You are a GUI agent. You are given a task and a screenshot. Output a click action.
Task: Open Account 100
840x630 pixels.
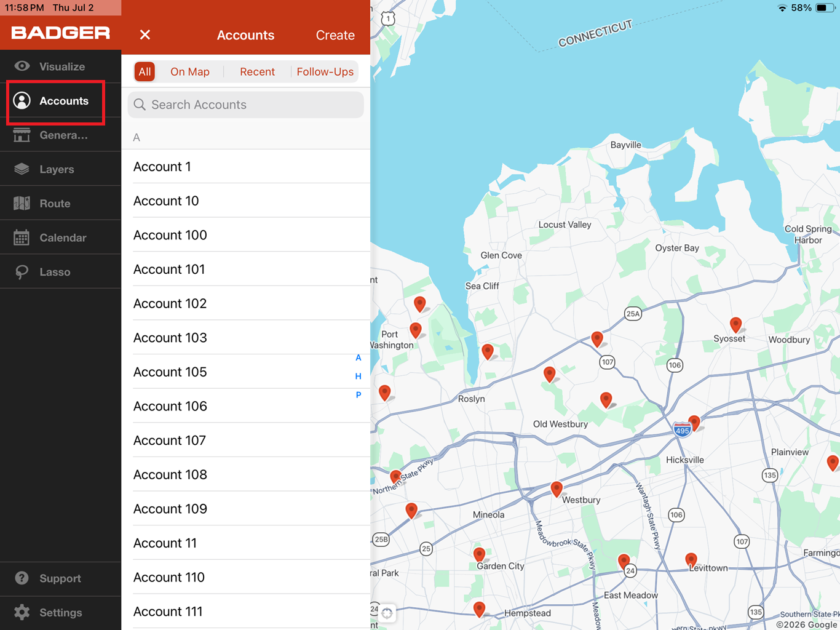pos(246,235)
